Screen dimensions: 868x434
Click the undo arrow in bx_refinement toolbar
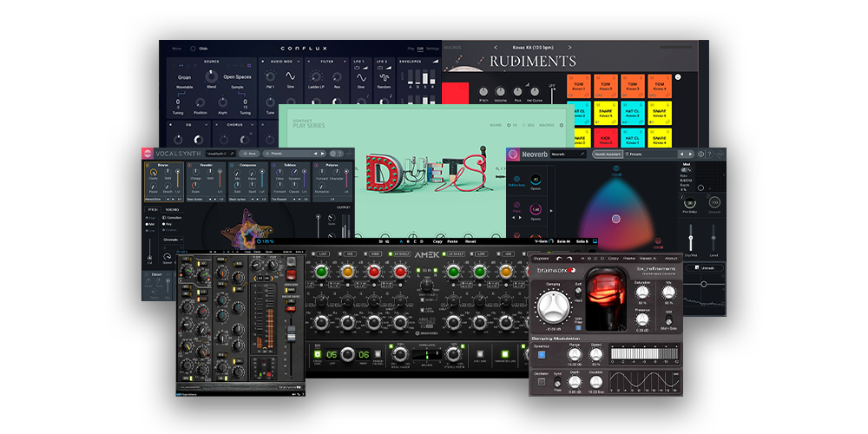[558, 258]
